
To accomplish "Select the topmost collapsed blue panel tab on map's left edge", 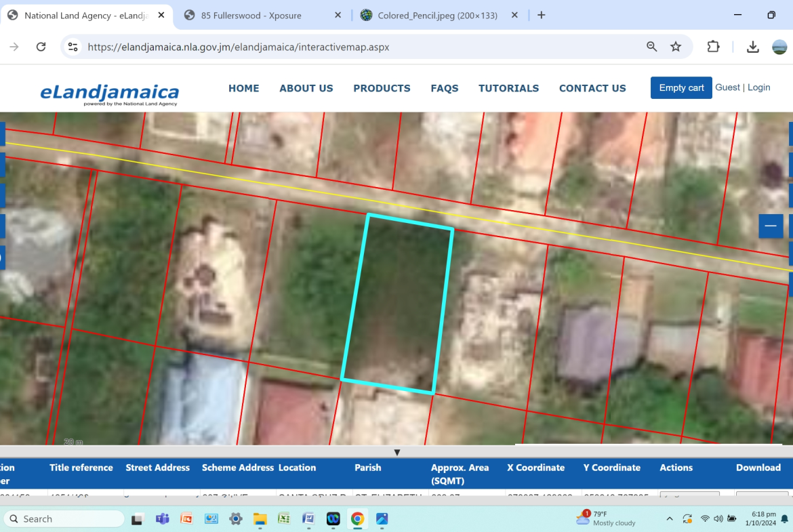I will [3, 134].
